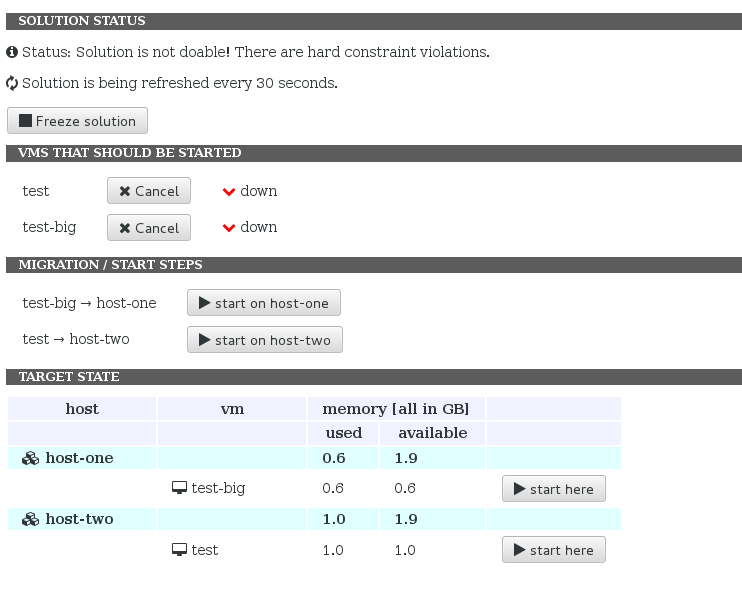Viewport: 742px width, 596px height.
Task: Click the monitor icon beside test in table
Action: pos(180,551)
